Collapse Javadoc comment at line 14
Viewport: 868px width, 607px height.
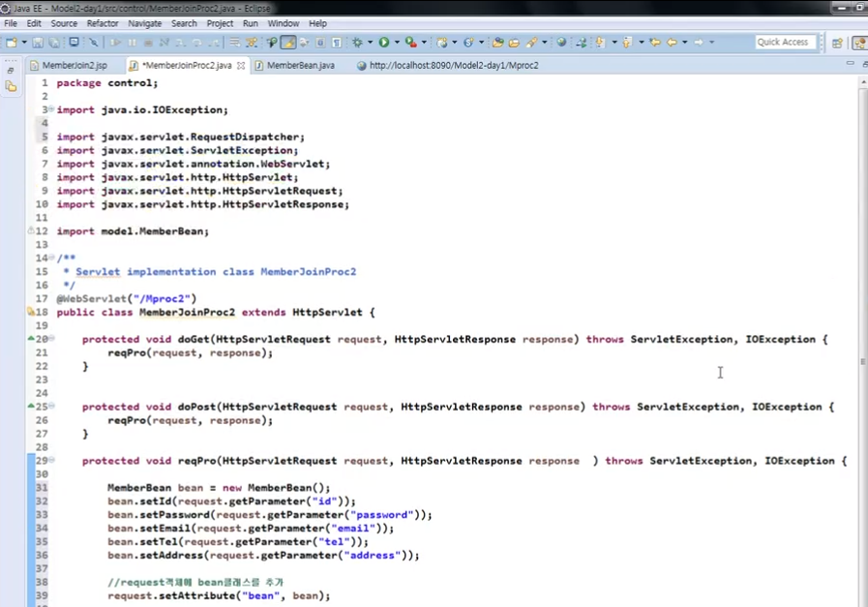click(x=51, y=258)
